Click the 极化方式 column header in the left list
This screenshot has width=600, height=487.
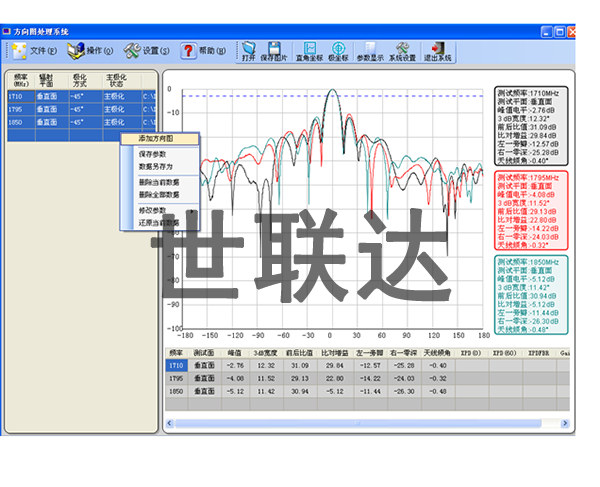(x=86, y=80)
